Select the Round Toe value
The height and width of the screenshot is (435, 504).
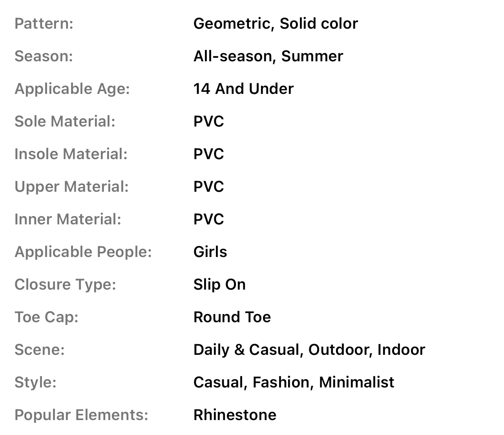pos(232,317)
